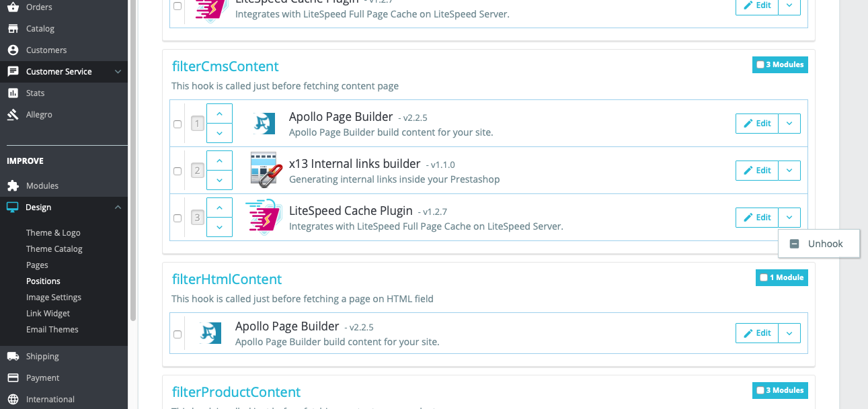Toggle the 3 Modules select-all checkbox for filterCmsContent
The height and width of the screenshot is (409, 868).
[x=760, y=65]
